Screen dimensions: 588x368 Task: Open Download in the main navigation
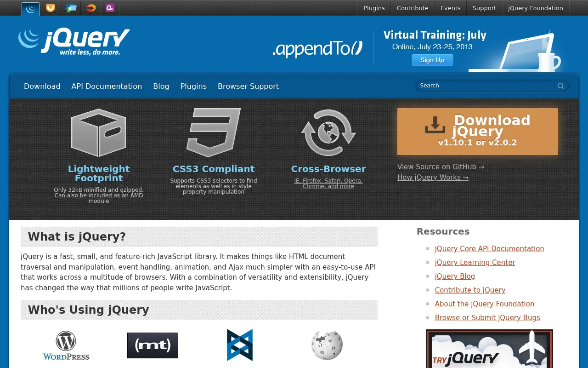[x=42, y=86]
